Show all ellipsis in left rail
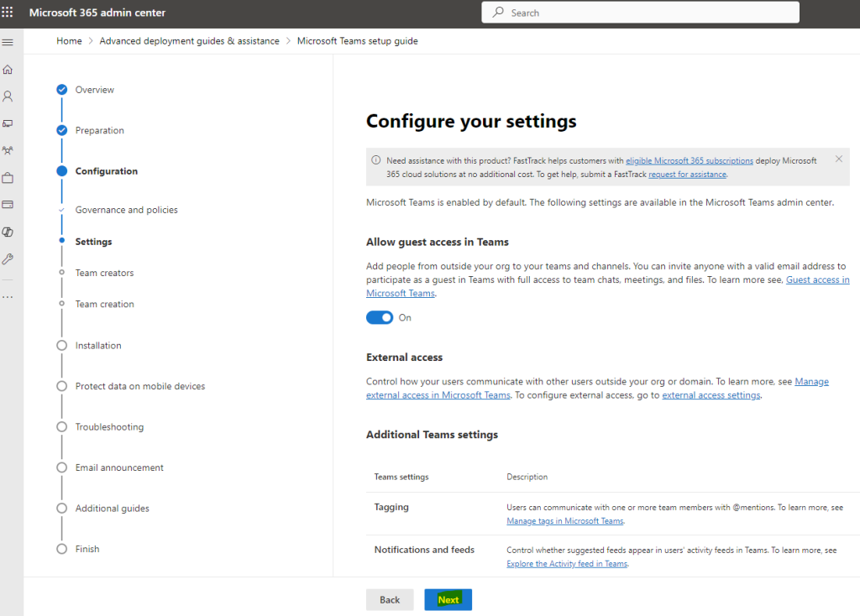The image size is (860, 616). tap(8, 297)
